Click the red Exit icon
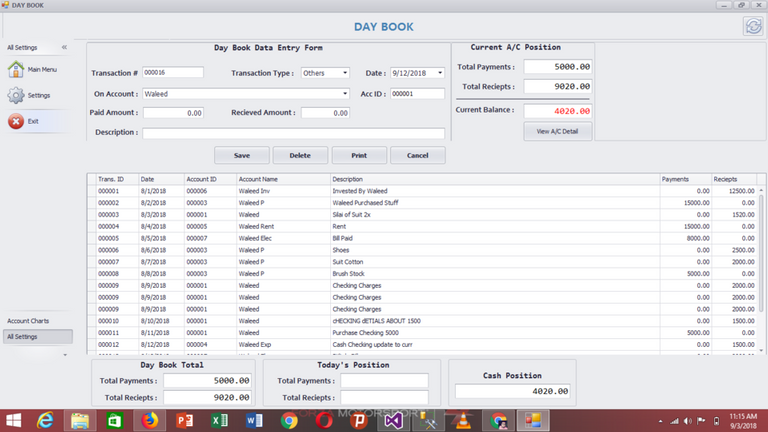 pyautogui.click(x=30, y=121)
